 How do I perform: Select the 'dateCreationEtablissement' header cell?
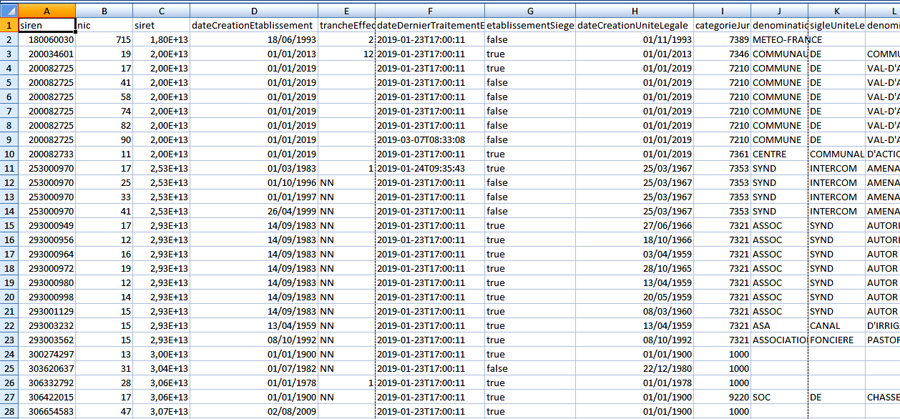(x=252, y=23)
